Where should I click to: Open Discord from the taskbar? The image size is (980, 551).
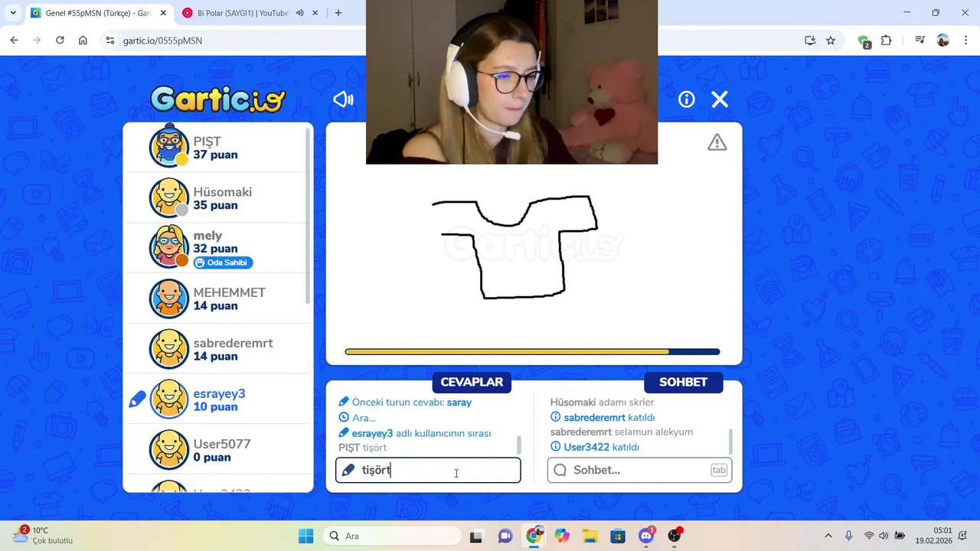tap(646, 536)
